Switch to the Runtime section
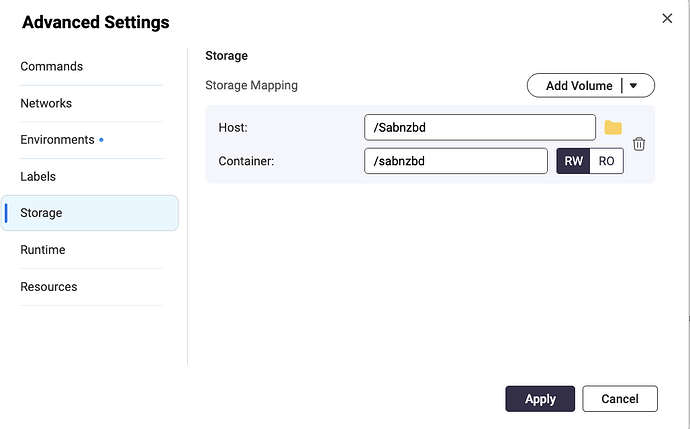This screenshot has width=690, height=429. [43, 250]
